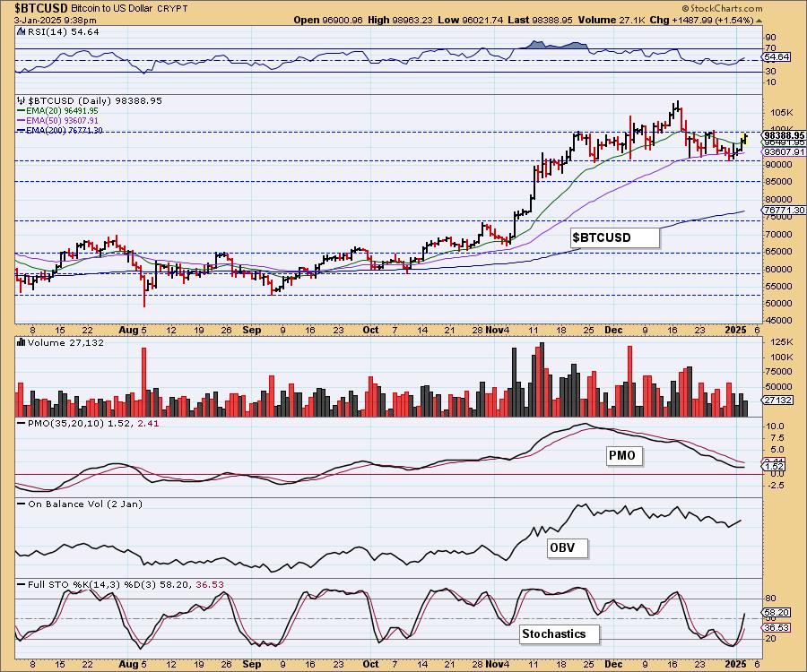
Task: Click the Stochastics annotation box
Action: 560,634
